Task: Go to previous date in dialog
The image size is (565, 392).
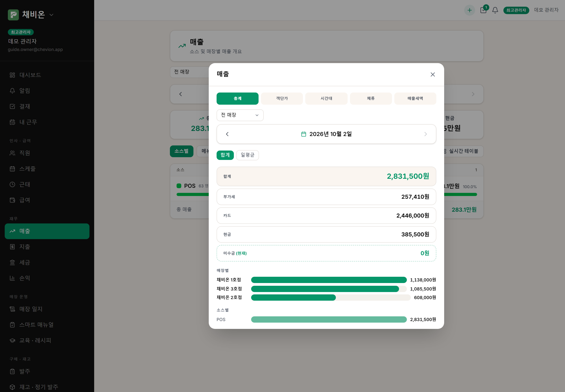Action: (227, 134)
